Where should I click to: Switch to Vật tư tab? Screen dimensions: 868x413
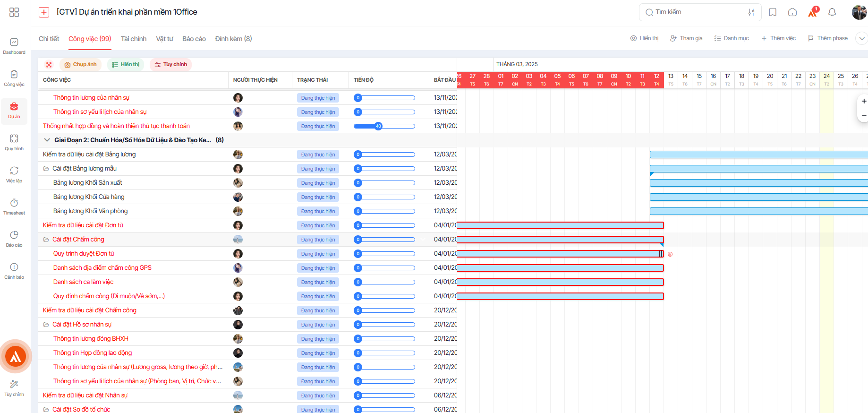click(164, 39)
